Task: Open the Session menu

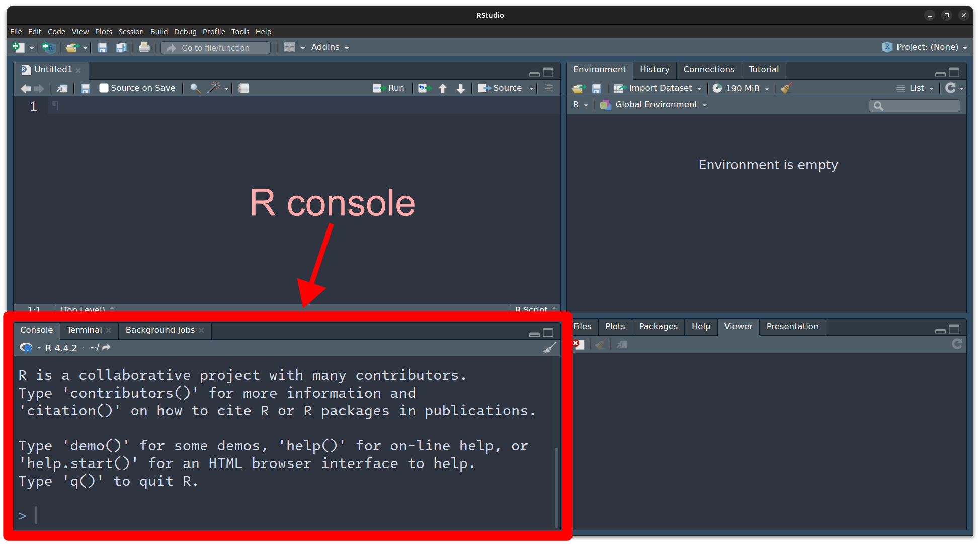Action: (131, 32)
